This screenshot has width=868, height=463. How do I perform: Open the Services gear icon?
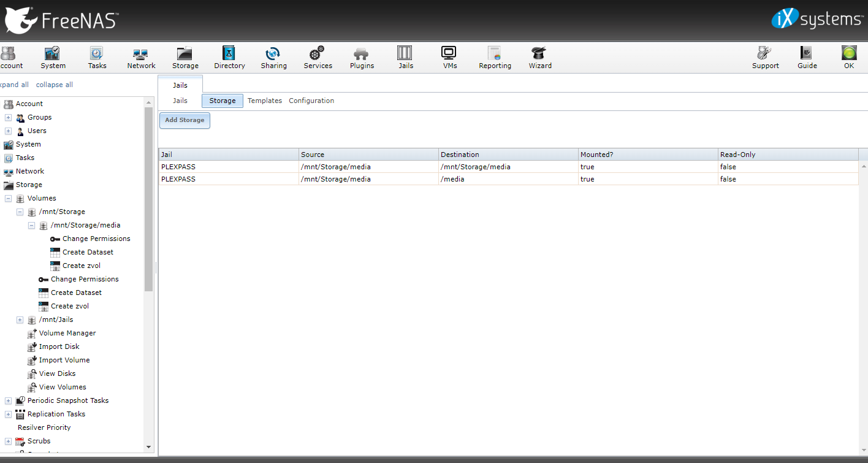coord(318,54)
